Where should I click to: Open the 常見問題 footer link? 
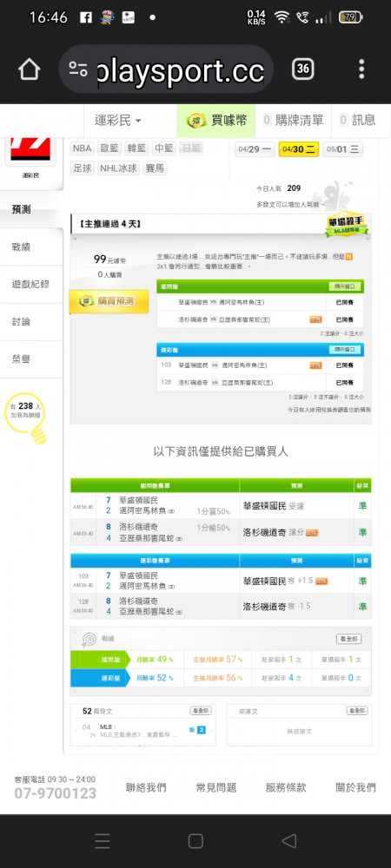coord(216,787)
